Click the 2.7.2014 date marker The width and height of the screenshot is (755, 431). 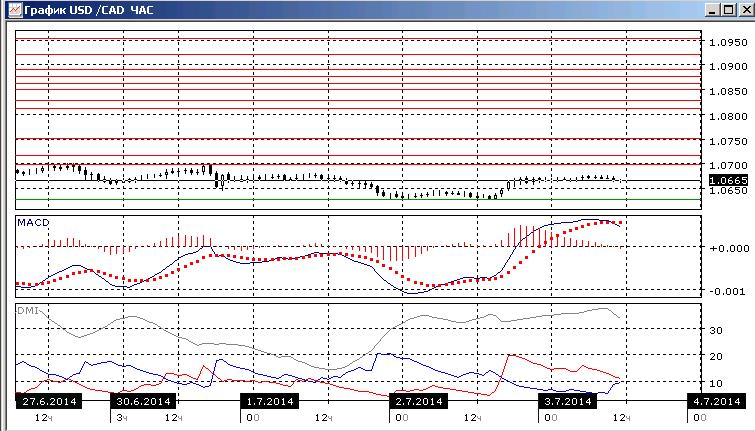(x=418, y=401)
